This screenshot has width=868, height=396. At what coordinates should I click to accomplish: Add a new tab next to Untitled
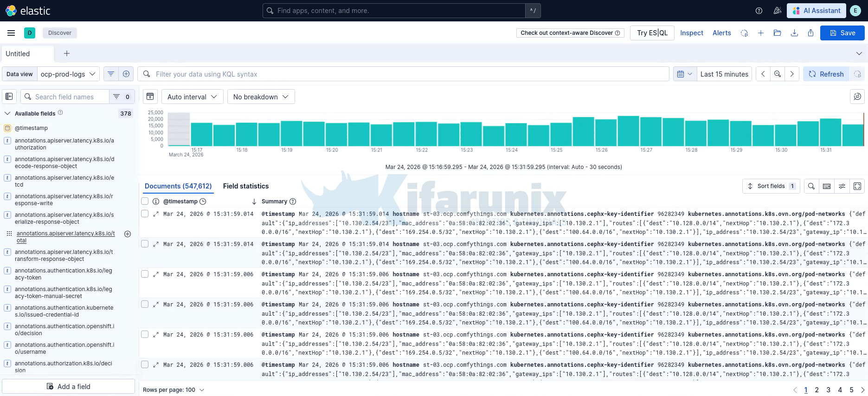[x=67, y=53]
